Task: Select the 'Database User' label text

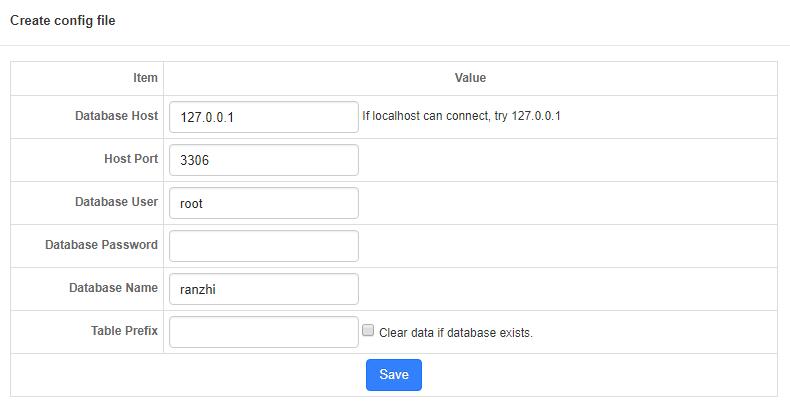Action: [x=116, y=201]
